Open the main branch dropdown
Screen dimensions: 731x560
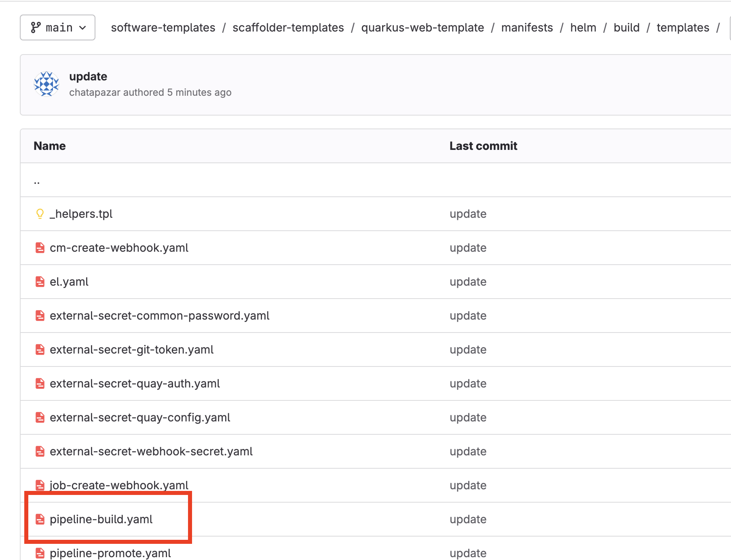tap(57, 27)
